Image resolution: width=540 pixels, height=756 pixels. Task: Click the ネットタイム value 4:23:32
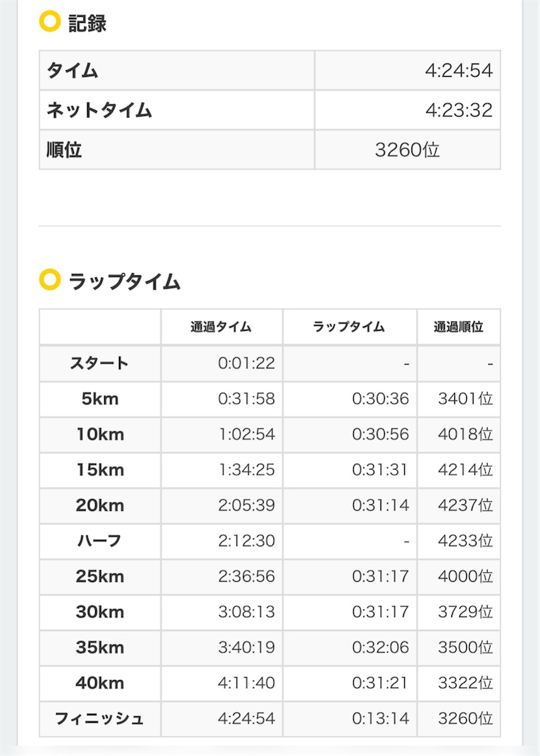(459, 110)
